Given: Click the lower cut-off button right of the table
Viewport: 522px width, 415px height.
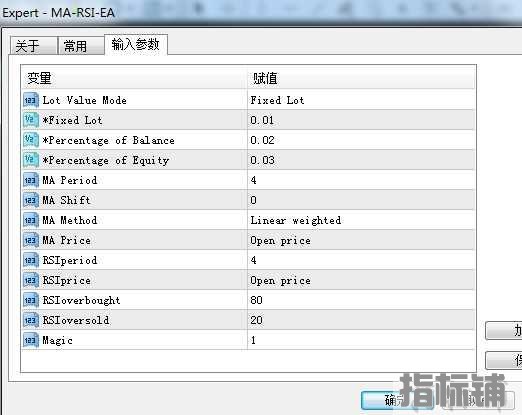Looking at the screenshot, I should click(x=504, y=360).
